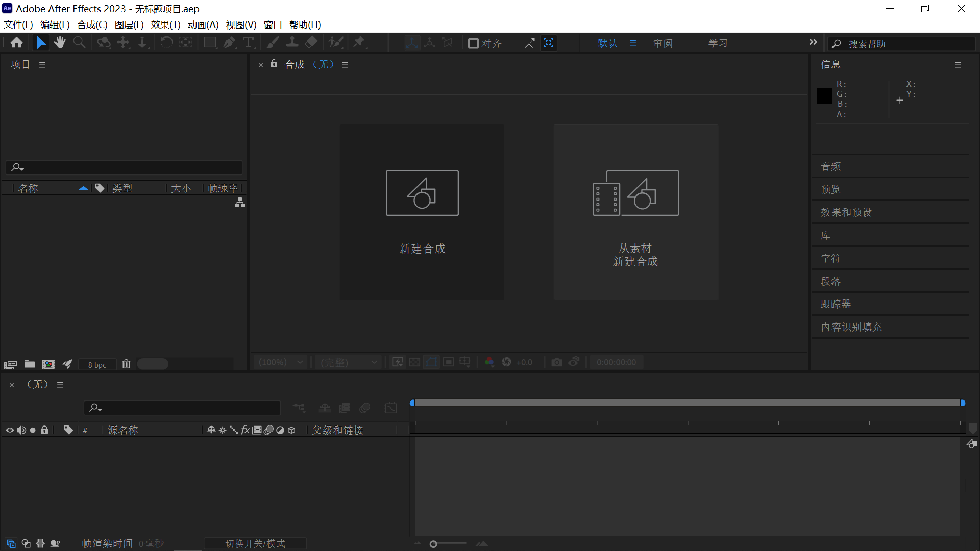The image size is (980, 551).
Task: Click the time navigator bar above timeline
Action: click(x=687, y=403)
